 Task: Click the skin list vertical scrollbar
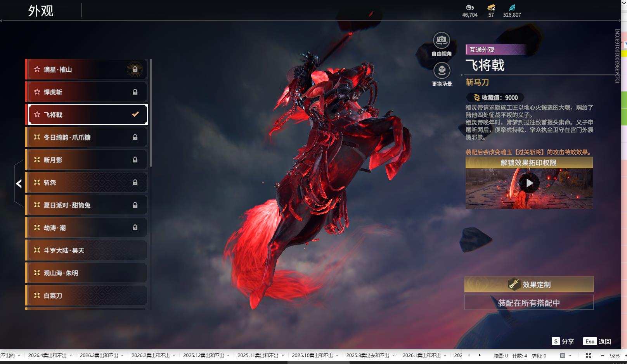click(151, 113)
